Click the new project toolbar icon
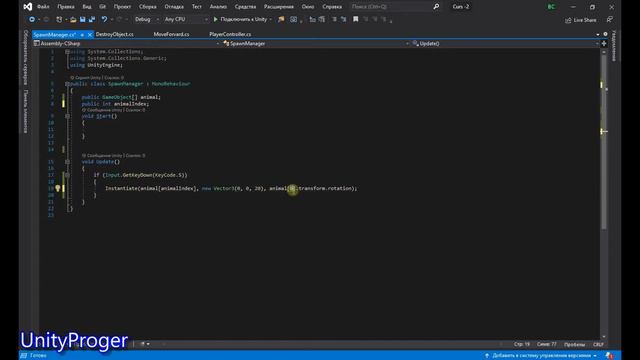 pos(59,19)
